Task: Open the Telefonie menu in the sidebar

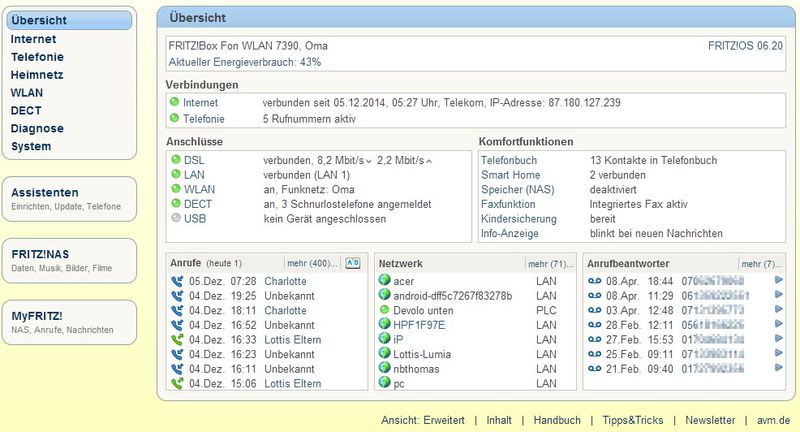Action: 37,57
